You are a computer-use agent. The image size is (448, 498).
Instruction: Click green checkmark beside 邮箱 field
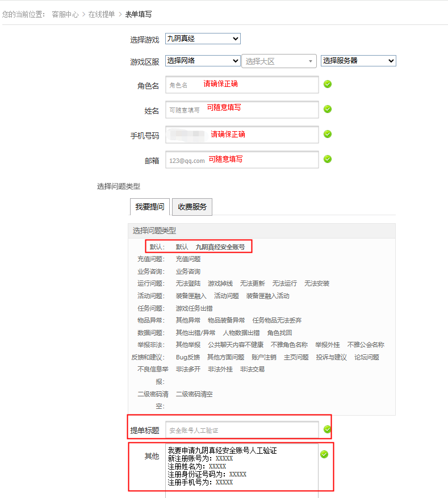point(328,159)
